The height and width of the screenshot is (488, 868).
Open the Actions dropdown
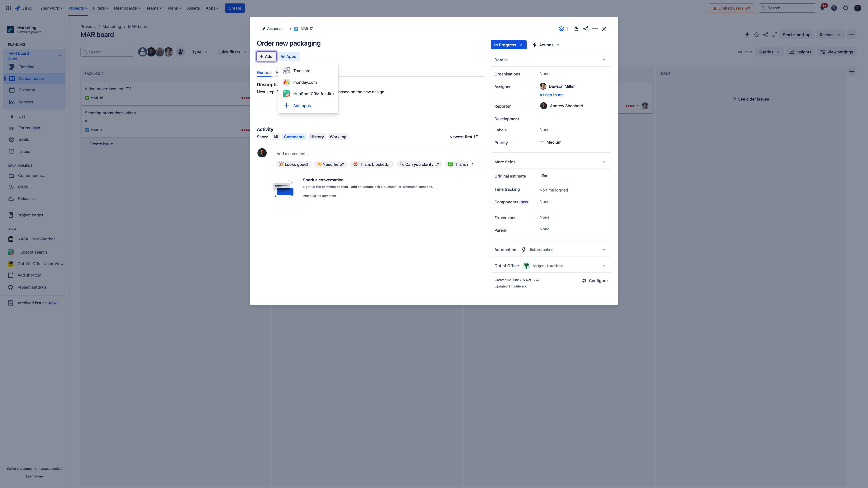[x=546, y=45]
